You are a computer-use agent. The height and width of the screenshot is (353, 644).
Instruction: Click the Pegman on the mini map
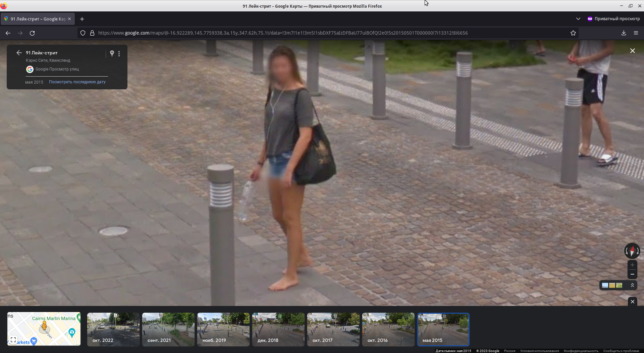coord(44,325)
